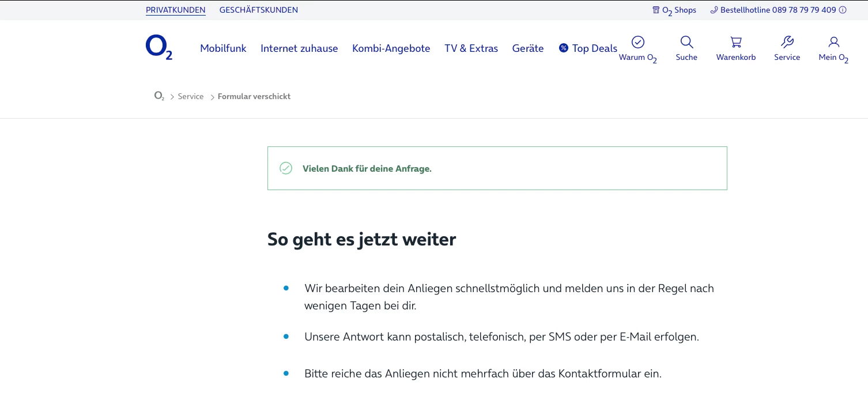Click the info icon beside the Bestellhotline number

click(x=843, y=10)
